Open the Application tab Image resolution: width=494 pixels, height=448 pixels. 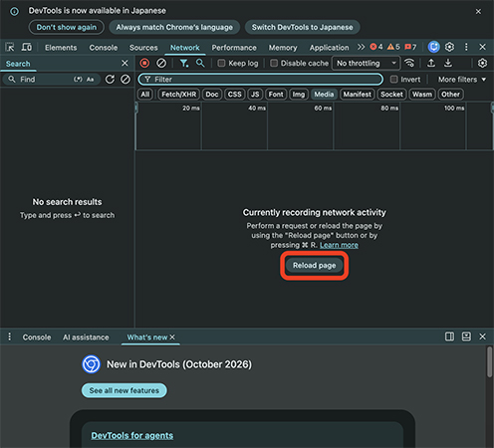click(329, 48)
